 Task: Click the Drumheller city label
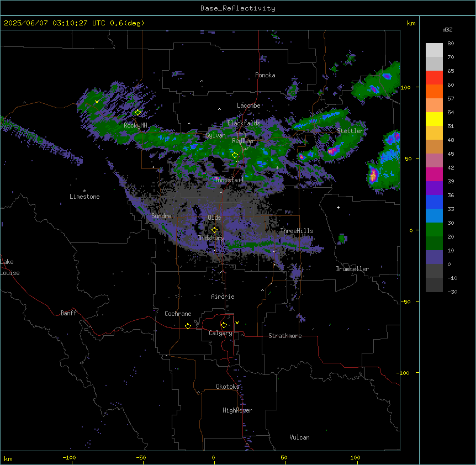coord(352,269)
